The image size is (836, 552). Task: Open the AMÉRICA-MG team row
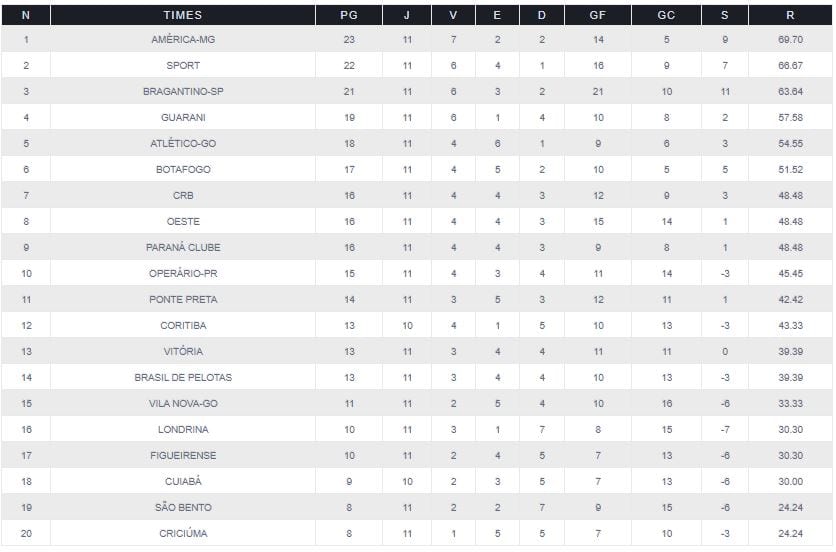pyautogui.click(x=183, y=39)
